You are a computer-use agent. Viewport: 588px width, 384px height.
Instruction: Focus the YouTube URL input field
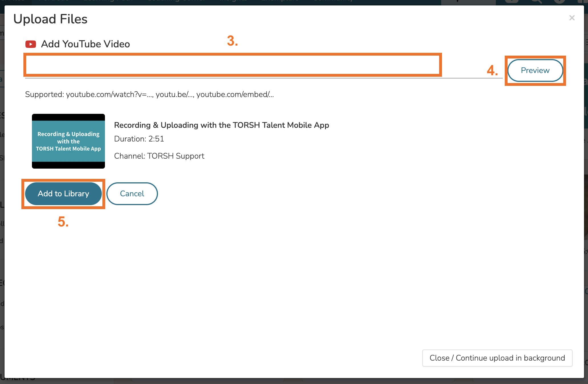click(233, 65)
